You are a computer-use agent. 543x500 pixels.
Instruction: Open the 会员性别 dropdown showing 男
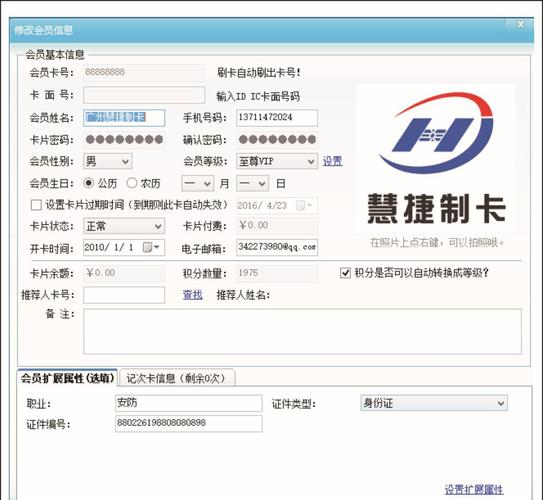108,161
